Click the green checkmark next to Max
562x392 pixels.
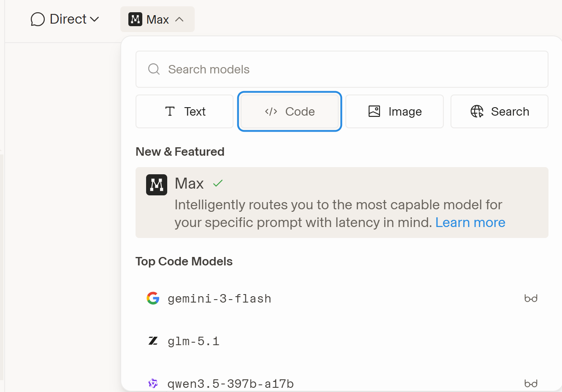pos(218,183)
